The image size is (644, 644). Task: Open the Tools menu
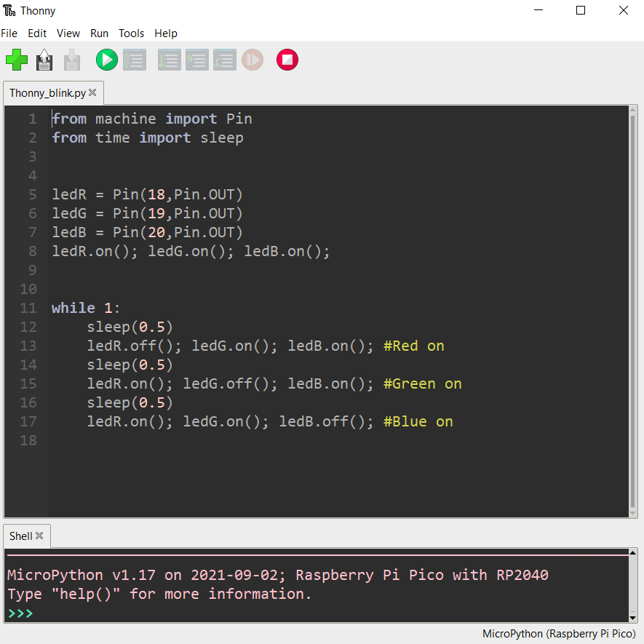(x=132, y=33)
